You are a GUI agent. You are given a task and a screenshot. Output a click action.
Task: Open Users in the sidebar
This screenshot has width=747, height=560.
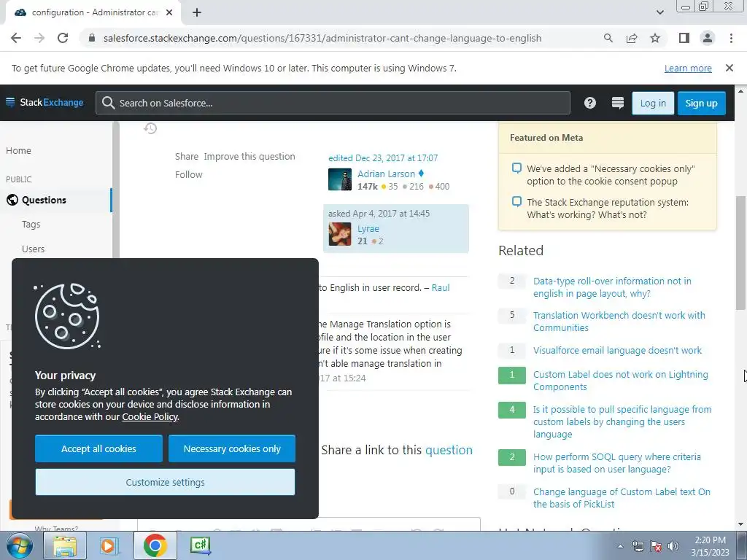point(33,249)
